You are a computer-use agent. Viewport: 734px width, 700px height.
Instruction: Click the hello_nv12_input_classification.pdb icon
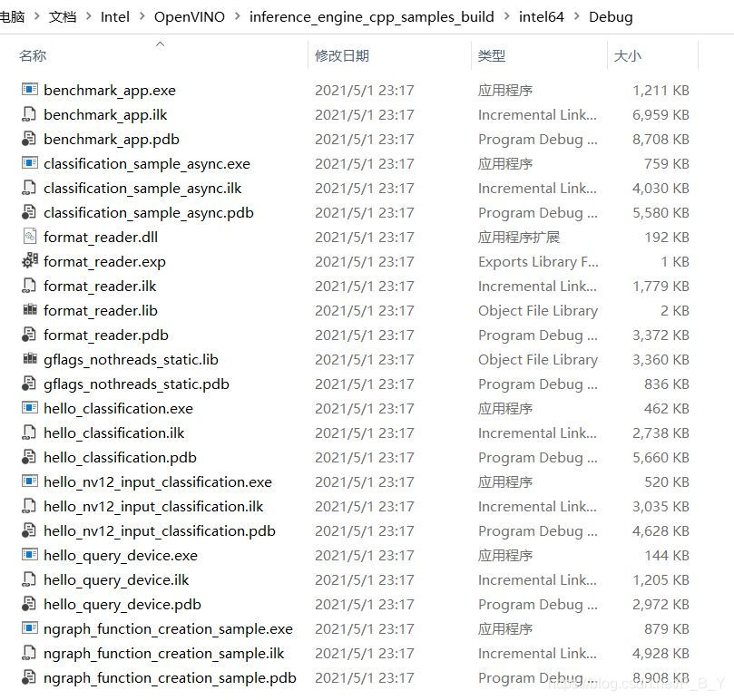tap(30, 530)
